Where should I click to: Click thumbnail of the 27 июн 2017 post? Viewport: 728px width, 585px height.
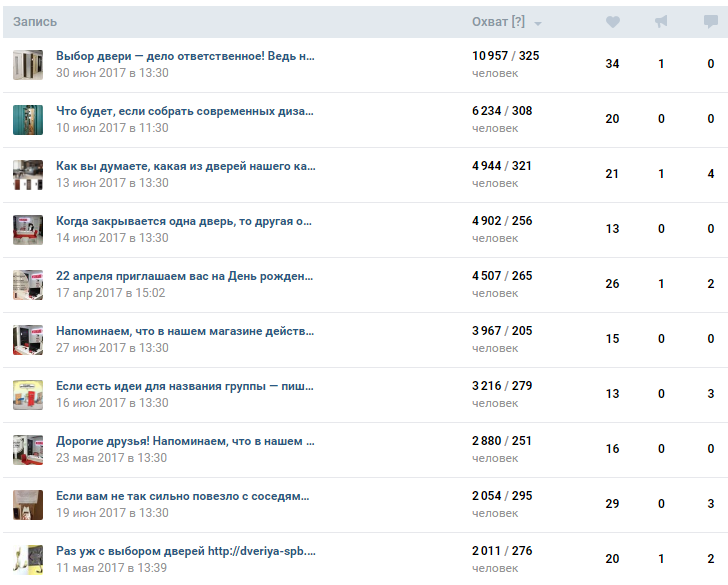point(28,340)
